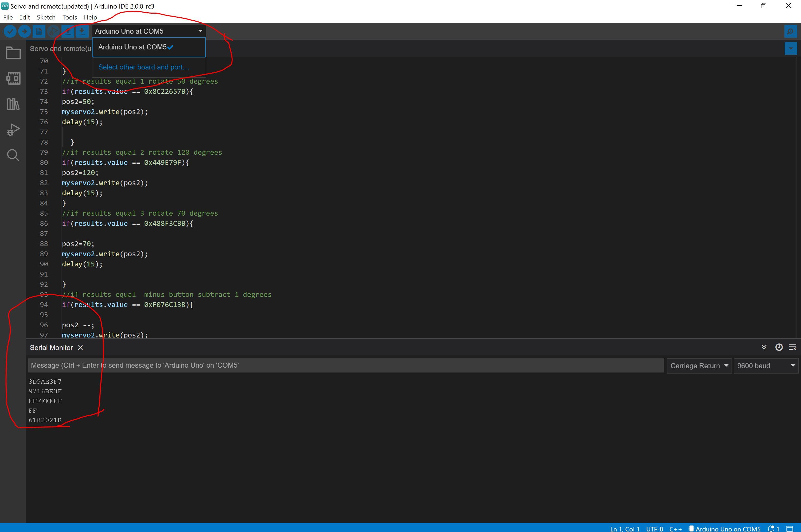
Task: Open the 9600 baud rate dropdown
Action: click(766, 366)
